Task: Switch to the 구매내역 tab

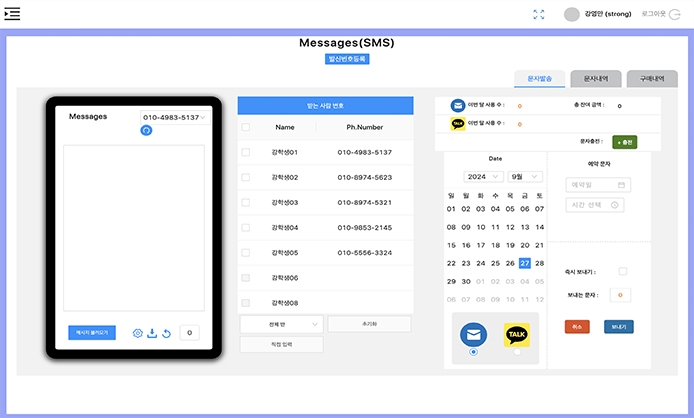Action: pos(651,78)
